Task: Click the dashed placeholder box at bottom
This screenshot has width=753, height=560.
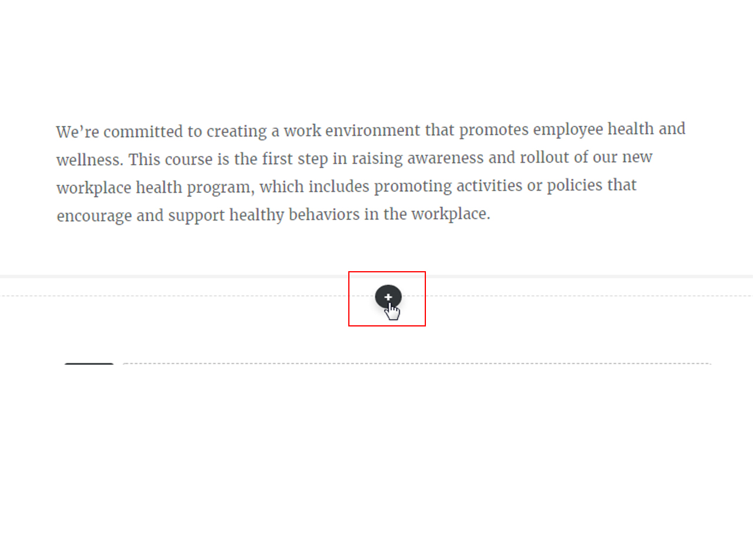Action: click(x=417, y=365)
